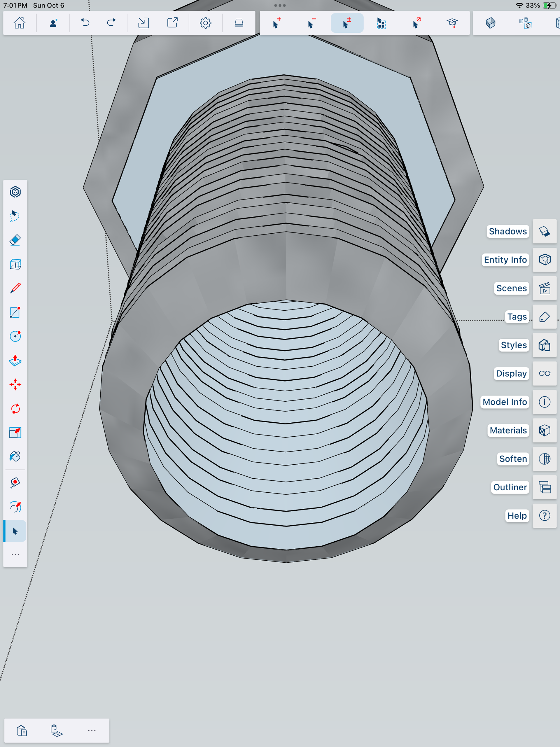This screenshot has width=560, height=747.
Task: Open the Materials panel icon
Action: pos(544,430)
